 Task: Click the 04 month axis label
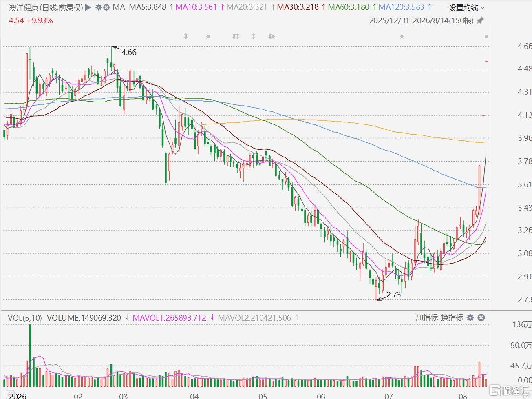pyautogui.click(x=194, y=396)
